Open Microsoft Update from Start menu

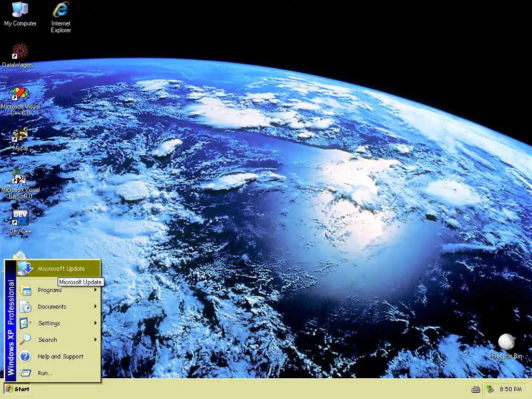58,269
